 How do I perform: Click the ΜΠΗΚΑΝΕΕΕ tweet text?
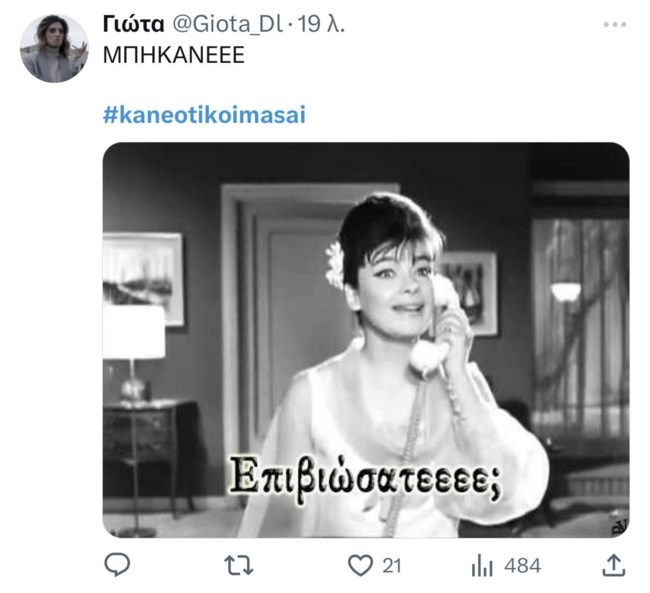coord(174,55)
